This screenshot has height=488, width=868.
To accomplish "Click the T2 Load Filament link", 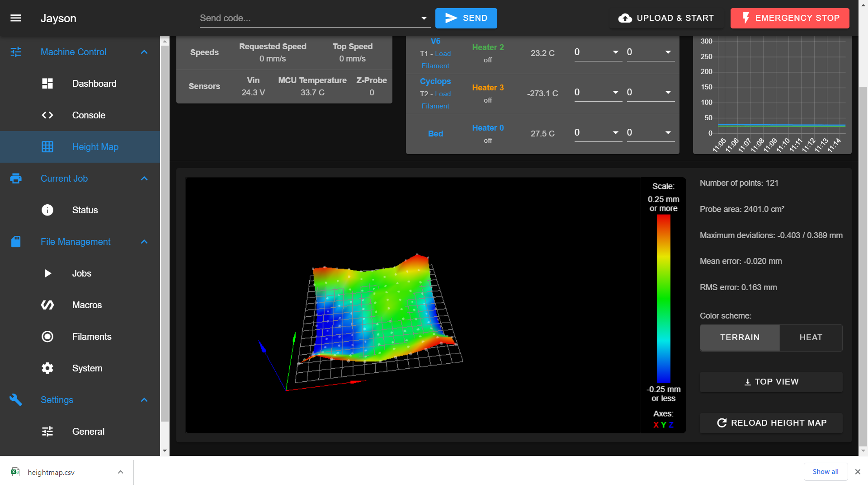I will coord(436,100).
